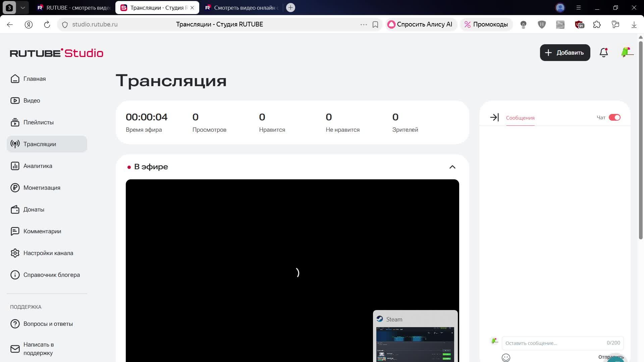Open the tab group dropdown arrow
The image size is (644, 362).
[23, 7]
